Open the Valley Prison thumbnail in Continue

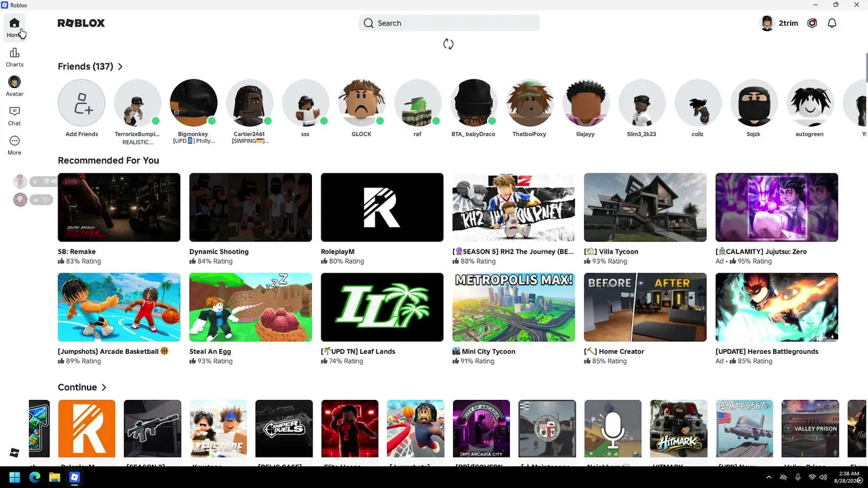[x=810, y=429]
